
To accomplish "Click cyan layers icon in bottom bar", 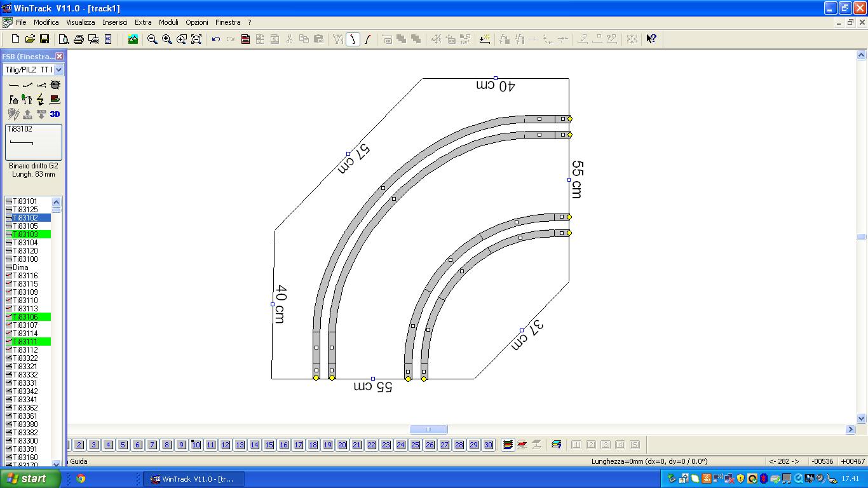I will click(557, 445).
